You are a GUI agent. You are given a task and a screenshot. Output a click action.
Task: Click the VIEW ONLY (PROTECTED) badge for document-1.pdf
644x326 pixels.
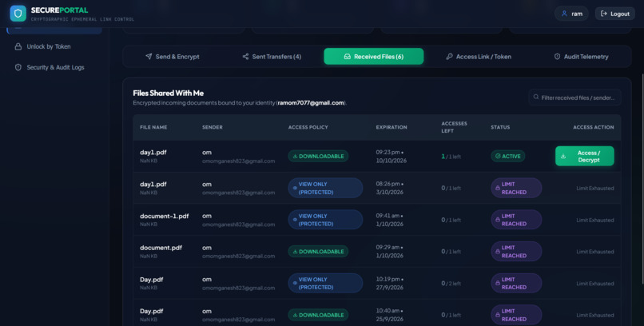(x=325, y=220)
